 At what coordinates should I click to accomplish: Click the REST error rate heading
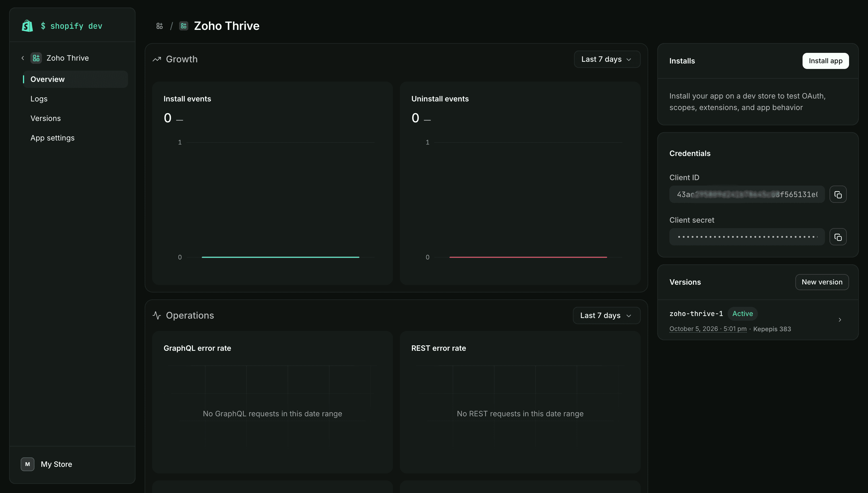click(438, 348)
